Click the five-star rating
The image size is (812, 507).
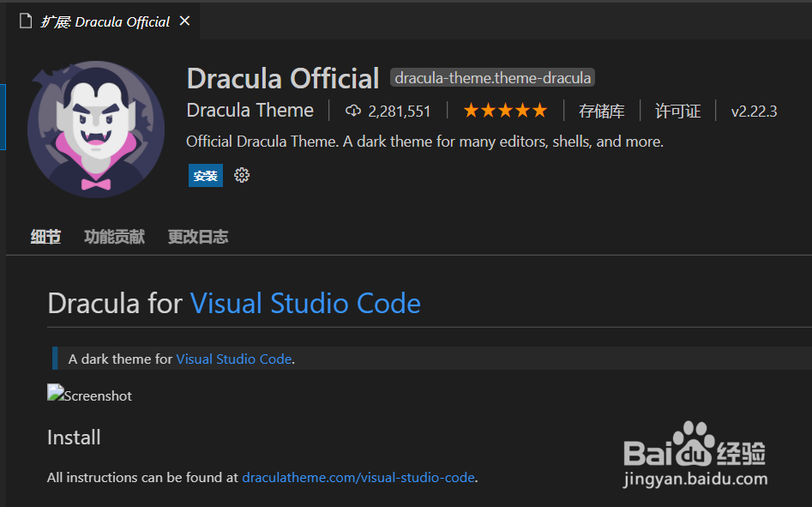click(x=505, y=111)
